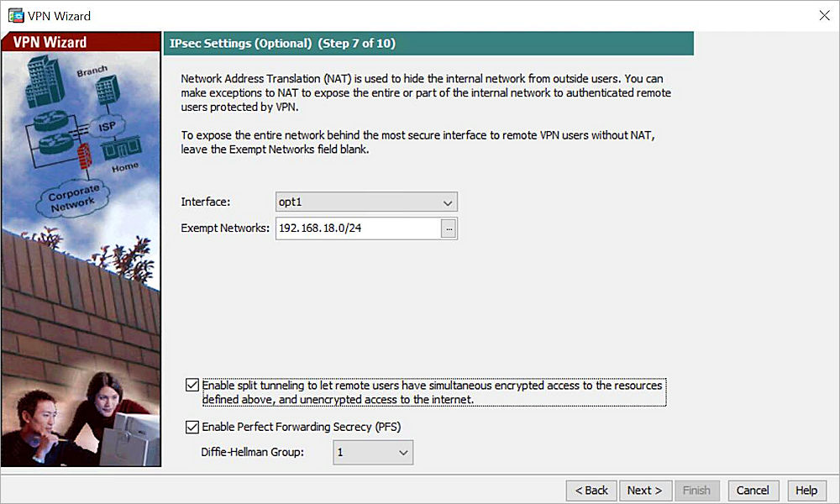This screenshot has height=504, width=840.
Task: Click the ISP cloud in the sidebar diagram
Action: point(109,124)
